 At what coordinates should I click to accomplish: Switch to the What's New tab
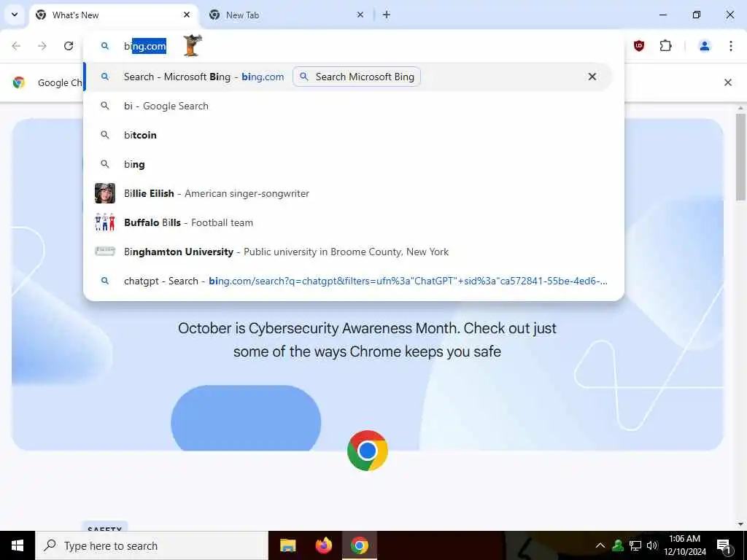[x=114, y=15]
